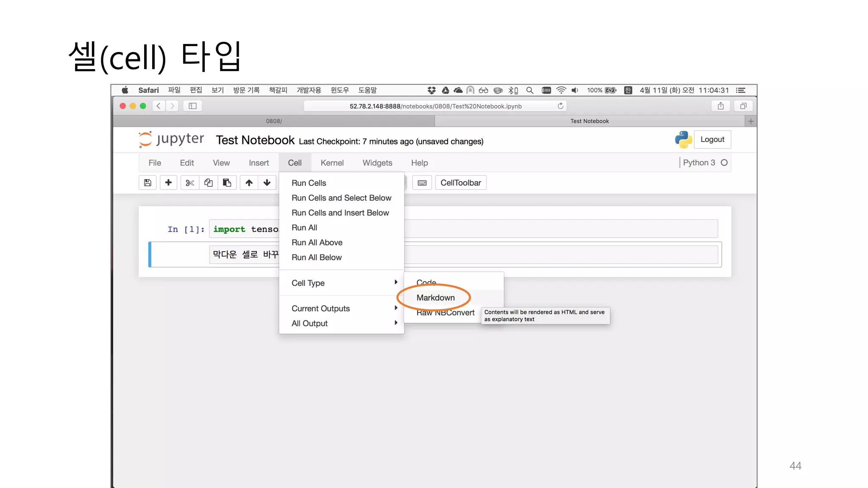This screenshot has width=868, height=488.
Task: Open the Insert menu
Action: coord(259,163)
